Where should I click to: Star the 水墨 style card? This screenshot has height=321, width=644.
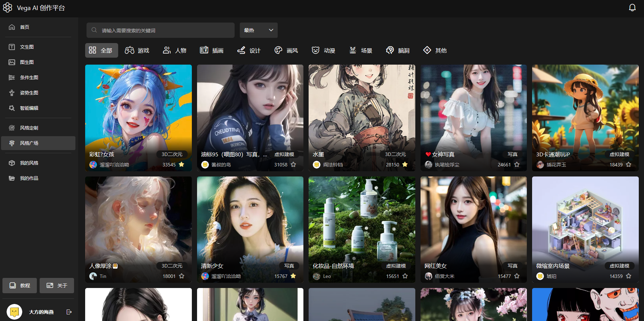pos(405,164)
